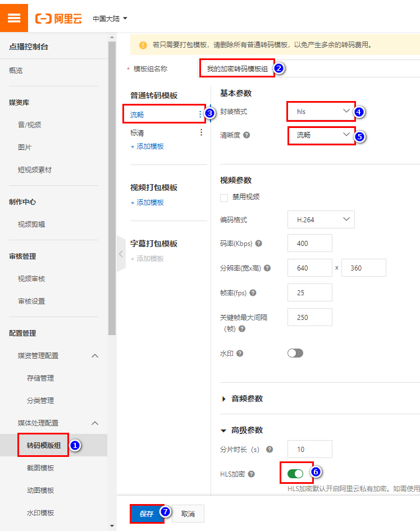420x531 pixels.
Task: Collapse the left sidebar panel handle
Action: [x=121, y=254]
